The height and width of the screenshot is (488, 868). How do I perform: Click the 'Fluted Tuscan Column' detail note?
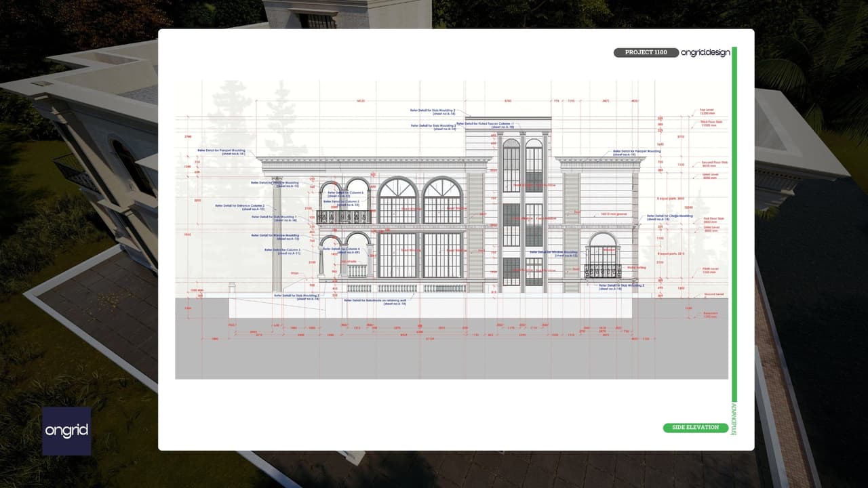[485, 125]
